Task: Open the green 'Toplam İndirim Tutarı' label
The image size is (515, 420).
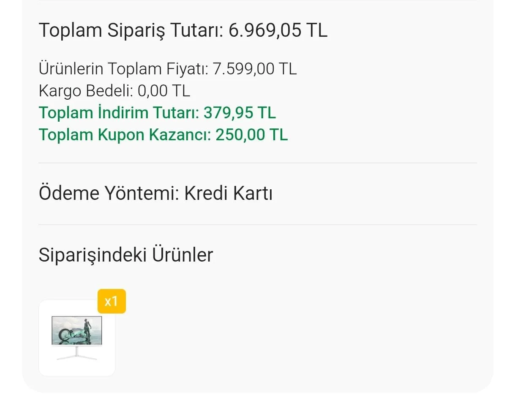Action: (x=119, y=113)
